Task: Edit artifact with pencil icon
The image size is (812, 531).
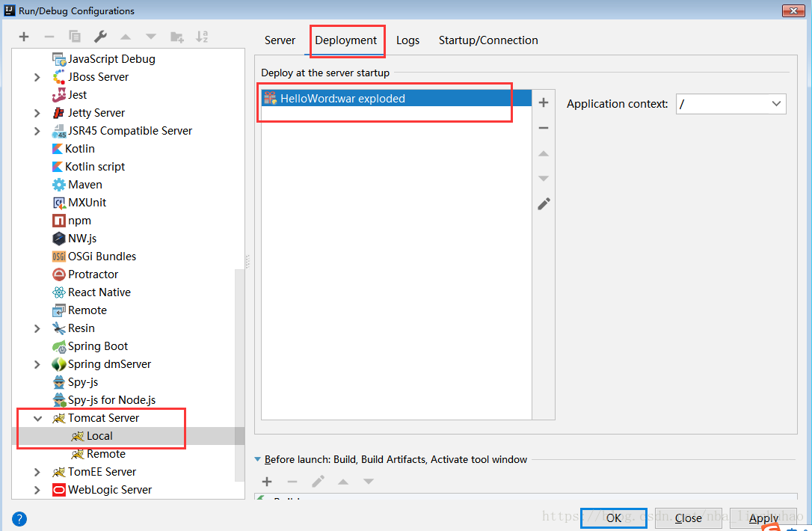Action: (544, 204)
